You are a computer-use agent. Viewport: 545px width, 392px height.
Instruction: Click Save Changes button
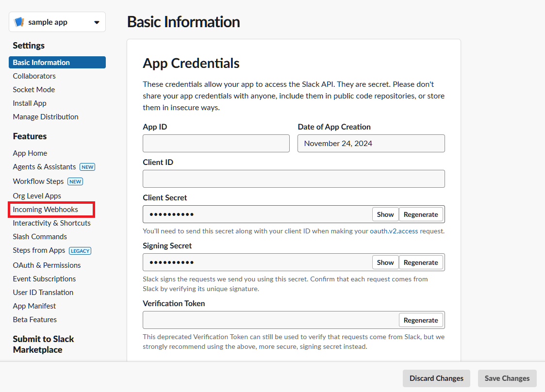(x=507, y=378)
